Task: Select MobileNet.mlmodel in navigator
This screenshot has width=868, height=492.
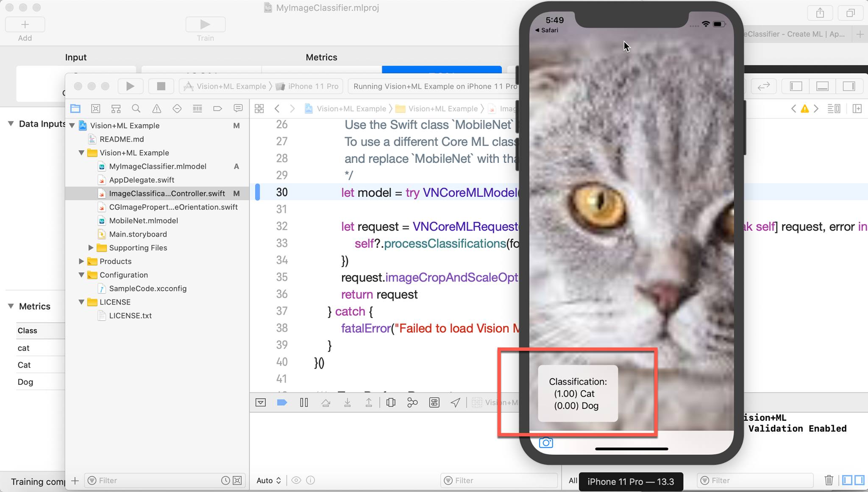Action: coord(143,221)
